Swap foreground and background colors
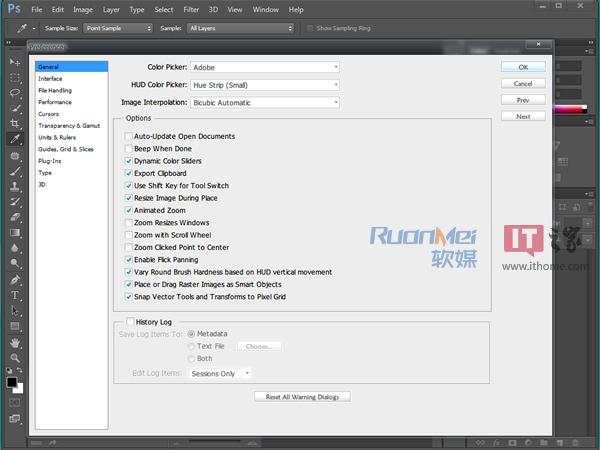600x450 pixels. (x=20, y=370)
